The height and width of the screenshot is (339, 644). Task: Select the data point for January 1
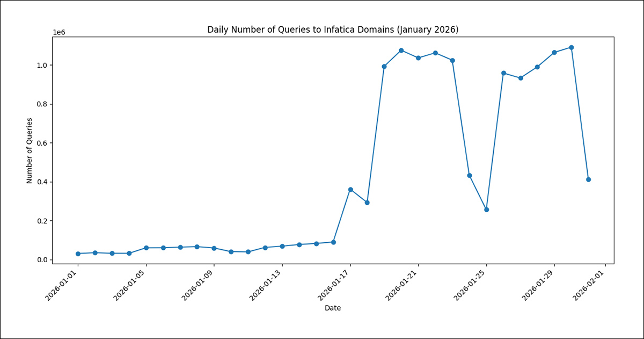click(x=78, y=254)
